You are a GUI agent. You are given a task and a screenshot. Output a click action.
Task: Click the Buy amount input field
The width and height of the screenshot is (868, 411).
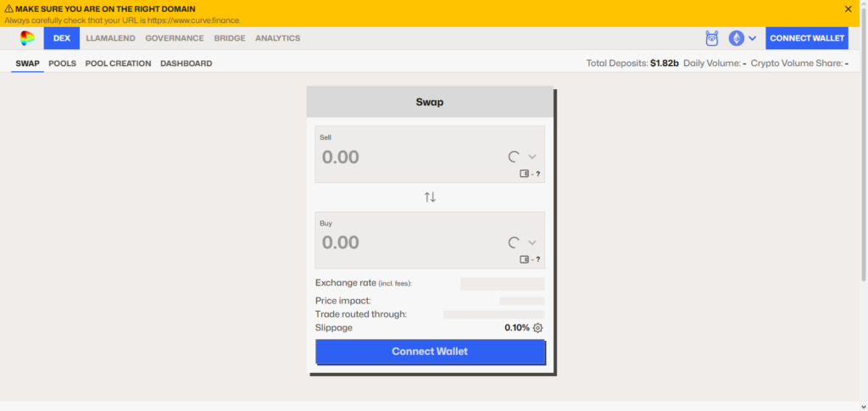[x=409, y=242]
